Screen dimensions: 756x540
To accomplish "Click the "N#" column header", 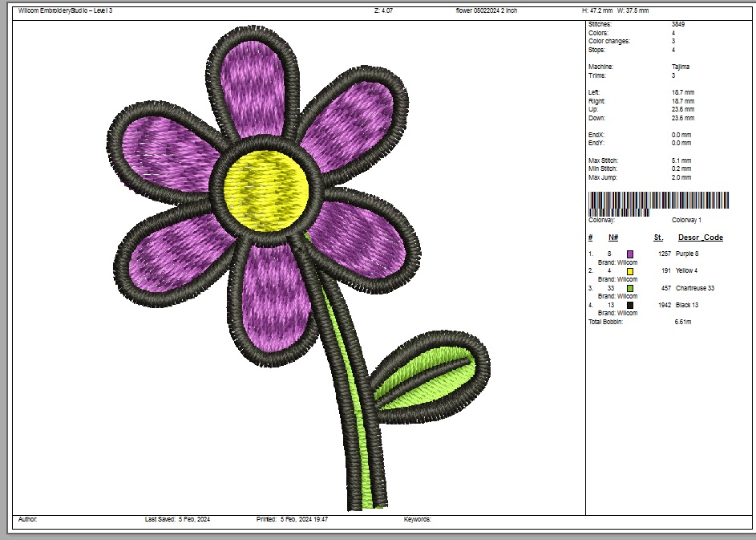I will pyautogui.click(x=613, y=238).
